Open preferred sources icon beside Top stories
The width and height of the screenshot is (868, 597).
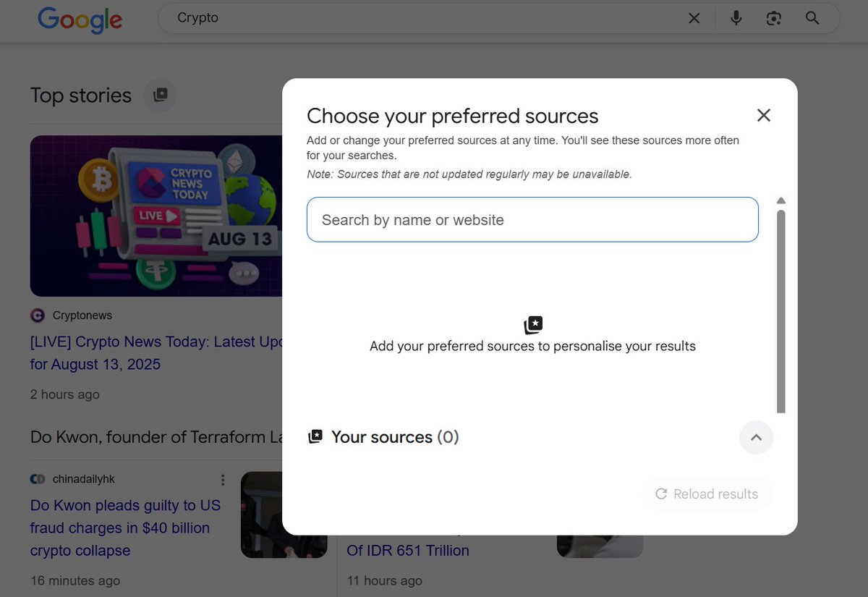click(x=160, y=95)
